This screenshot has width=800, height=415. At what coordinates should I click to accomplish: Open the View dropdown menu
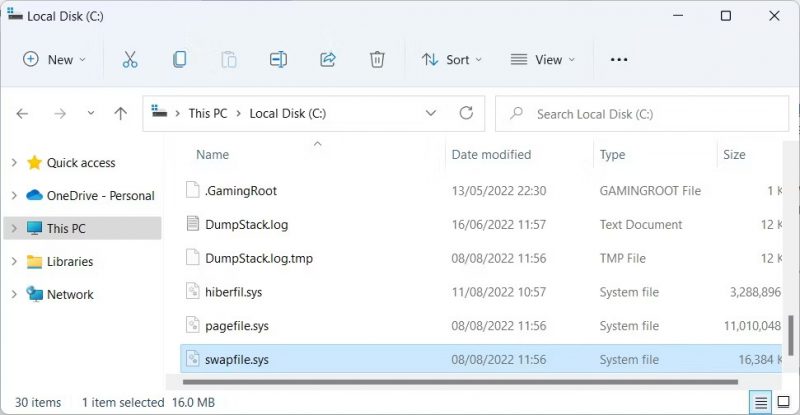coord(543,60)
